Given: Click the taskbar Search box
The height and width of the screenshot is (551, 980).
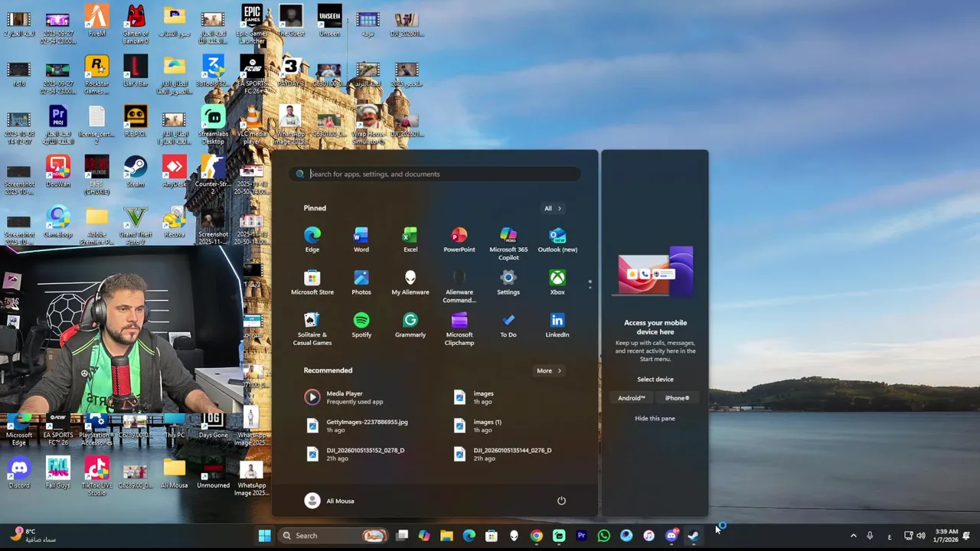Looking at the screenshot, I should (332, 536).
